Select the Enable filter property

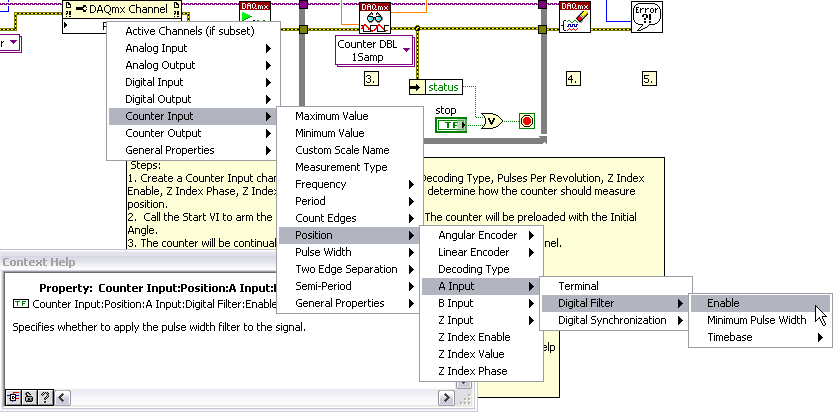tap(760, 303)
